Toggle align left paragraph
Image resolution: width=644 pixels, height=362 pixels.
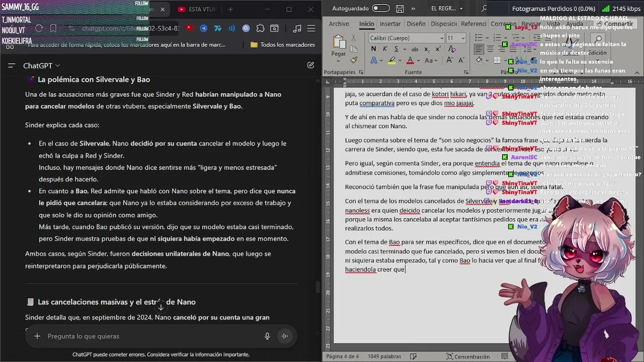478,49
